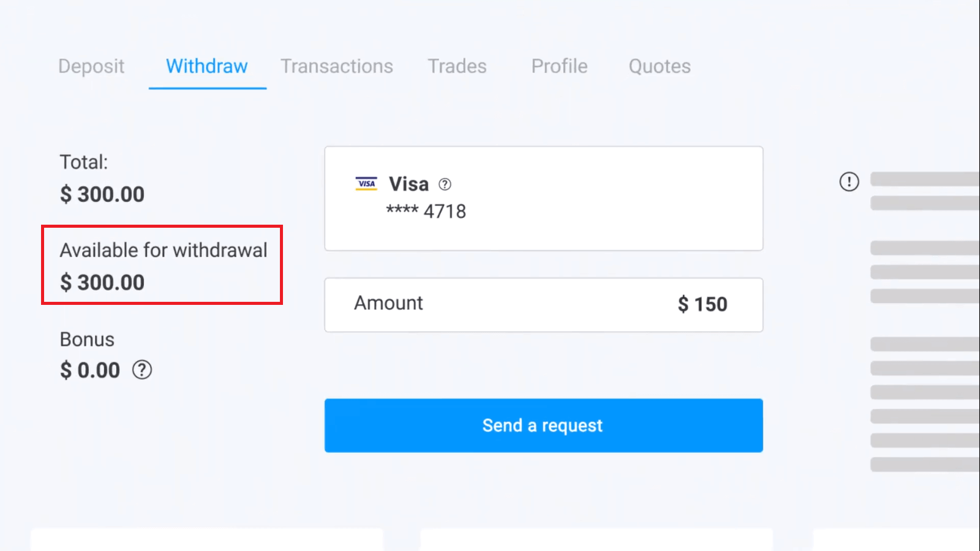
Task: Open the Transactions tab
Action: [336, 66]
